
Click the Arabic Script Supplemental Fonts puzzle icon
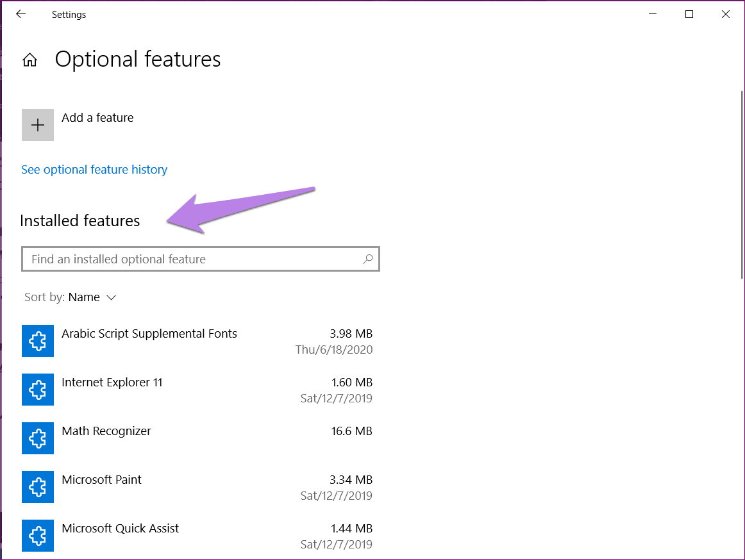click(37, 341)
